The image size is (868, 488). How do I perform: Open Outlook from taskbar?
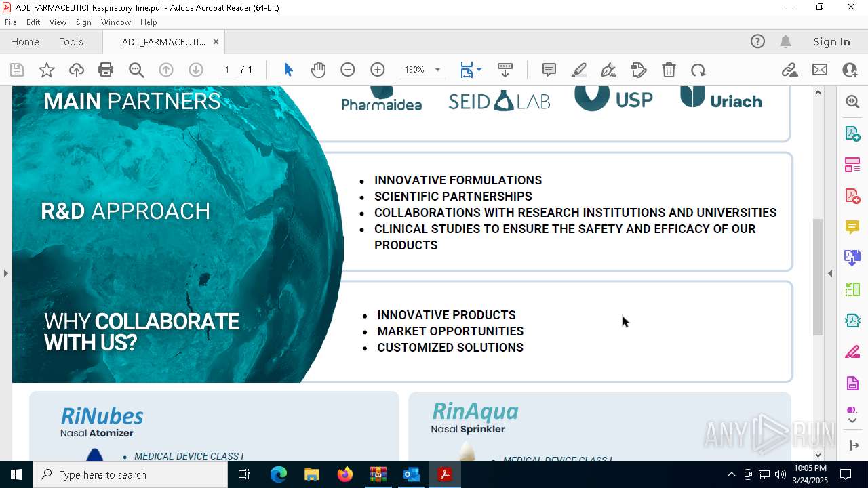pos(412,474)
